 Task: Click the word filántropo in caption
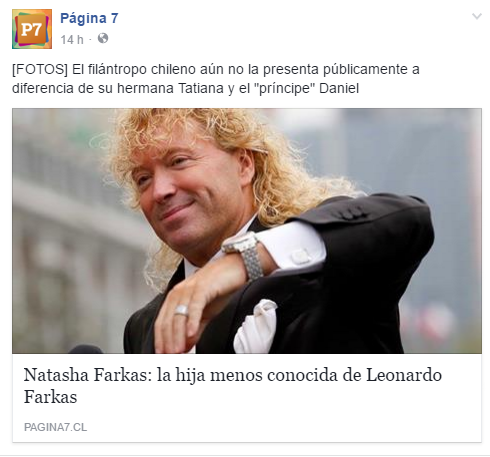click(117, 70)
